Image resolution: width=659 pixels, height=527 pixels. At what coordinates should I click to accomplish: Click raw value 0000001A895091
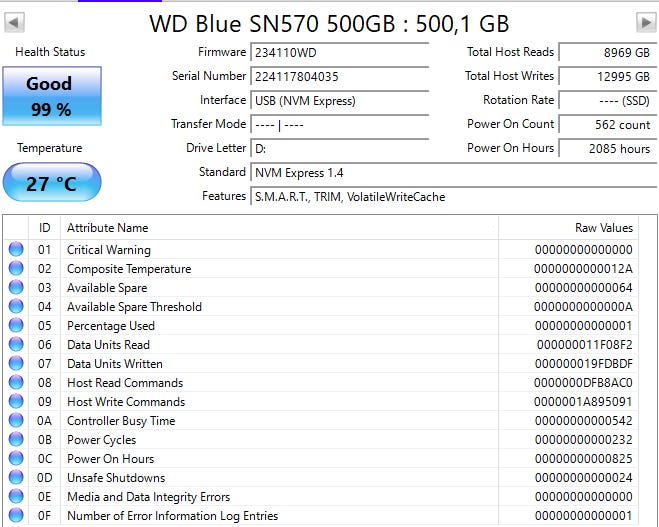(x=583, y=402)
